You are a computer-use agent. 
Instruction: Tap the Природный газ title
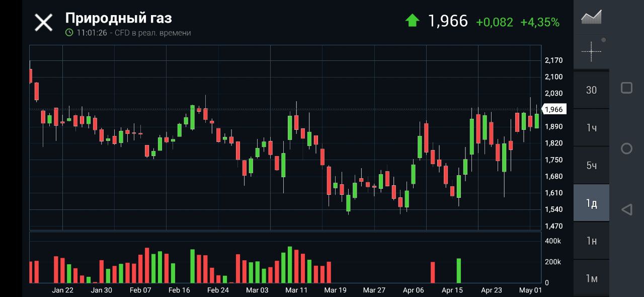tap(119, 18)
